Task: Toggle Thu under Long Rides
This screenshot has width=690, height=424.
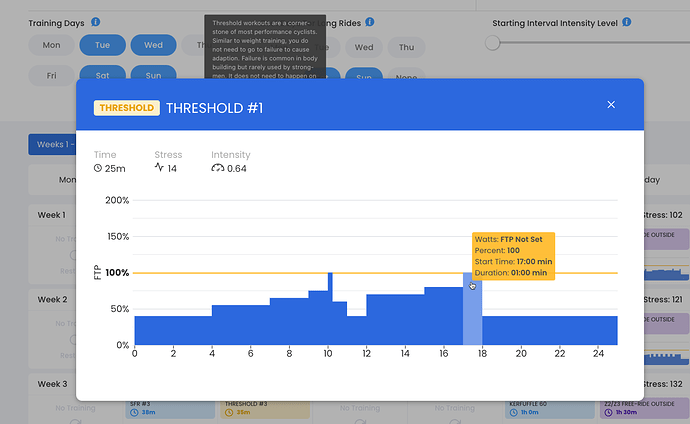Action: coord(407,47)
